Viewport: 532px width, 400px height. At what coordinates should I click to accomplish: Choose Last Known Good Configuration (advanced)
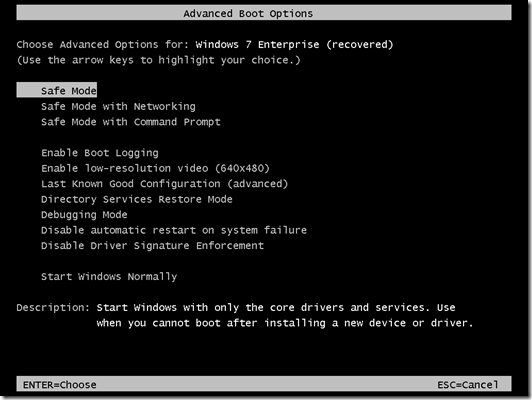pos(164,184)
